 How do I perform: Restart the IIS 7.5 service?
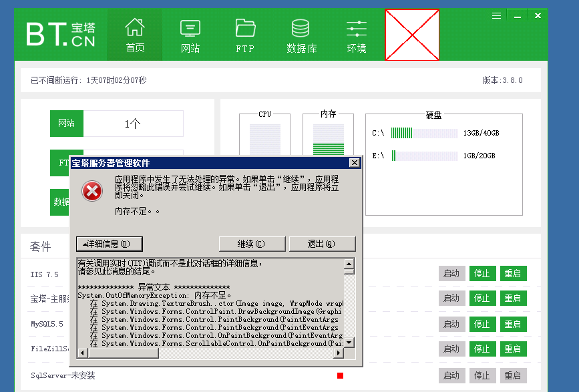(514, 274)
